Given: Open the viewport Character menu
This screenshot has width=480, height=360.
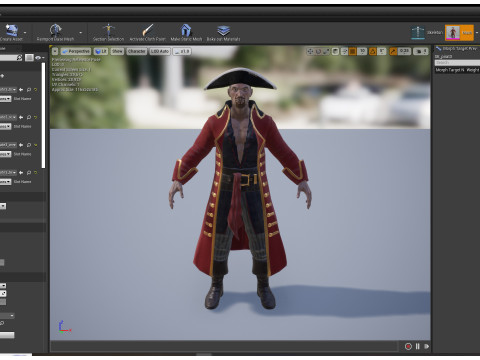Looking at the screenshot, I should coord(137,51).
